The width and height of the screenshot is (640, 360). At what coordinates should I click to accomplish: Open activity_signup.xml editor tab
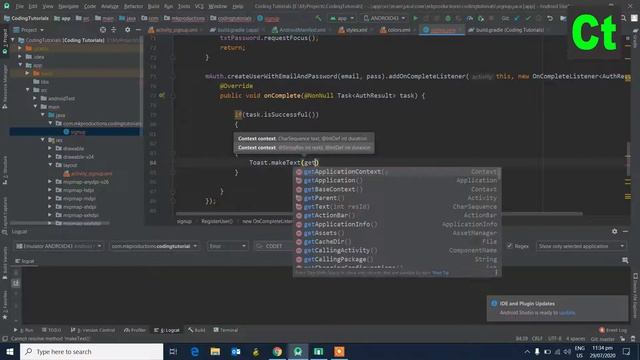(x=176, y=30)
